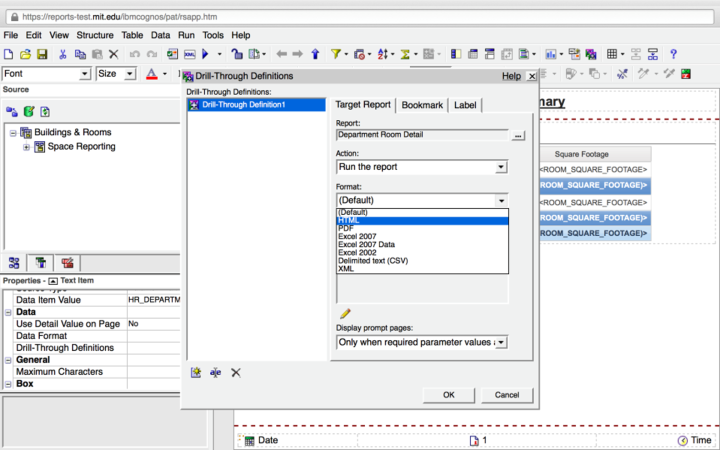Image resolution: width=720 pixels, height=450 pixels.
Task: Click the New Drill-Through Definition icon
Action: coord(196,372)
